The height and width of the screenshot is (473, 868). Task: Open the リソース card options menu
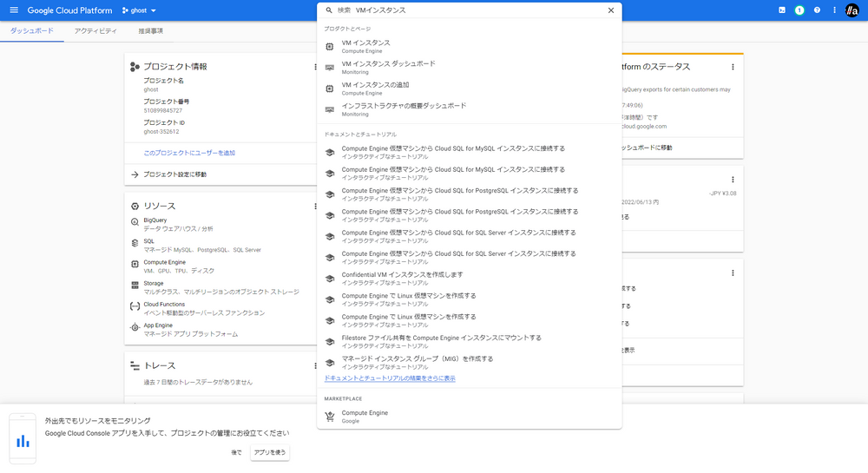tap(315, 207)
